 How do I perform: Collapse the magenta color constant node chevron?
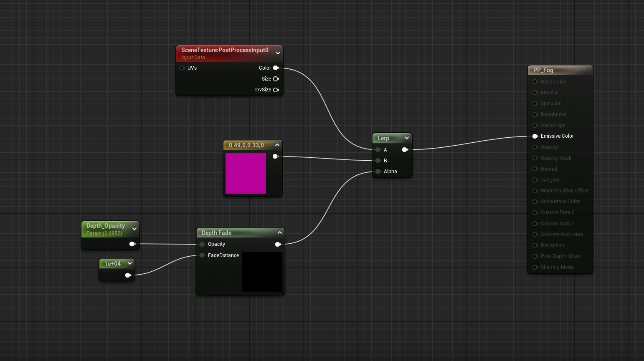[x=277, y=145]
